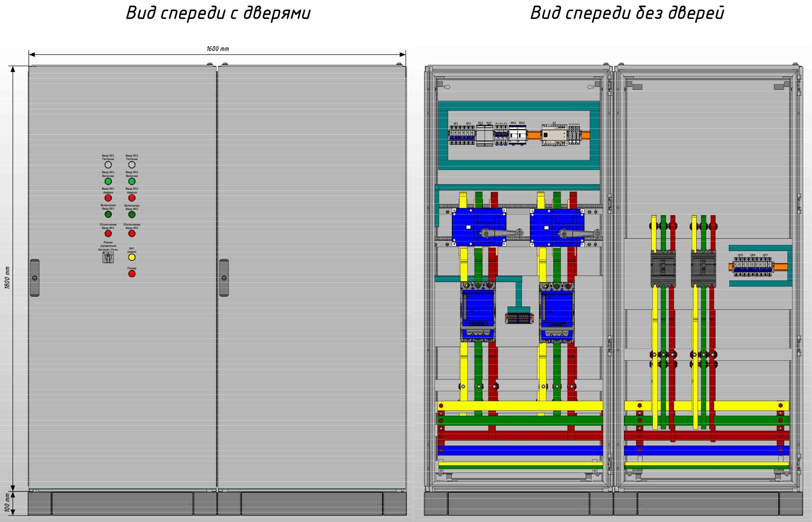This screenshot has height=522, width=812.
Task: Click the left door handle lock
Action: point(35,278)
